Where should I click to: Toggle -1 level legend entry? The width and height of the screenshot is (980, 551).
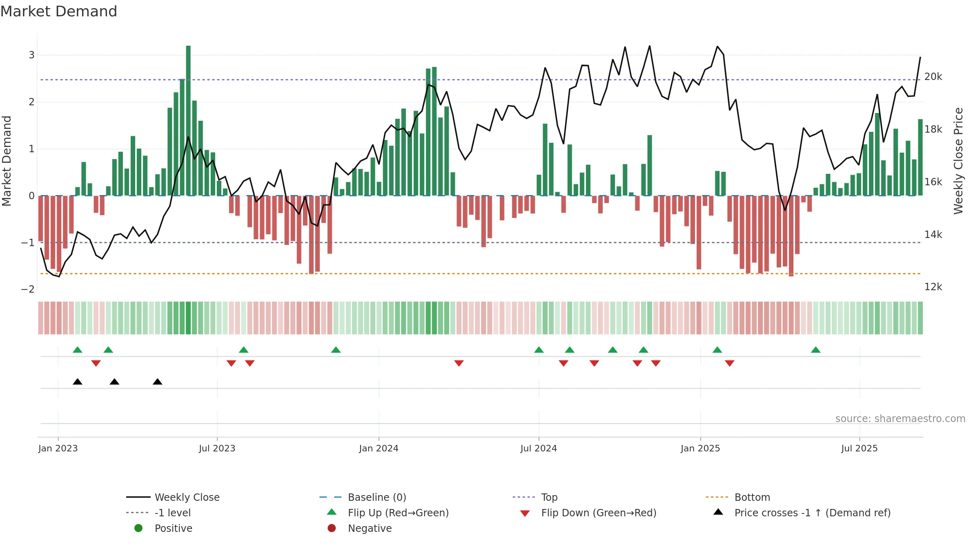(158, 513)
